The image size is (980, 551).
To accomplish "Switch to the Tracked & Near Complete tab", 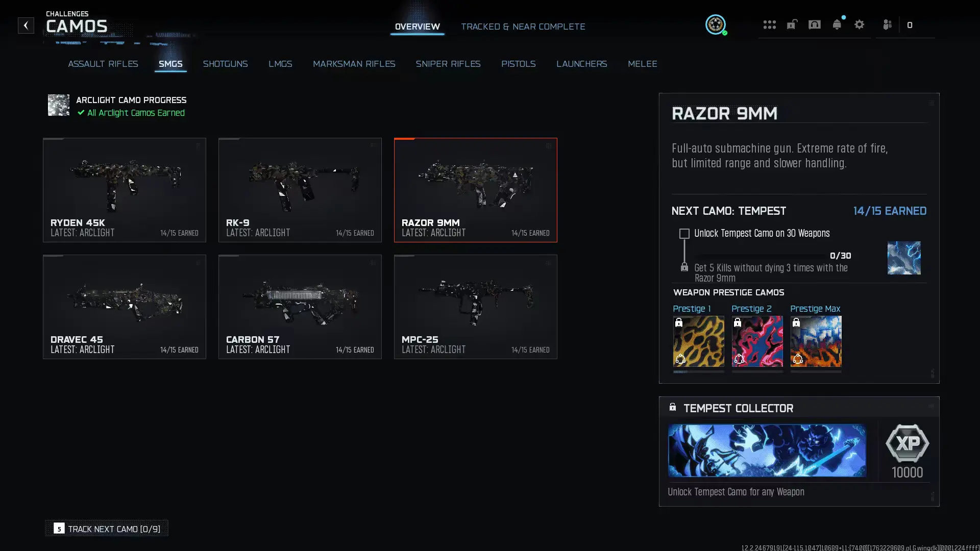I will coord(523,27).
